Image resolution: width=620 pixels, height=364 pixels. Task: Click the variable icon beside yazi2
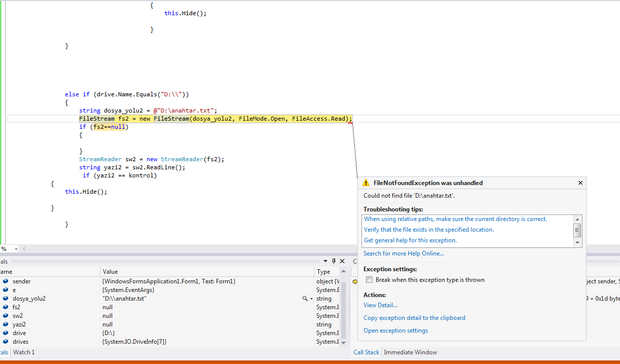coord(6,324)
